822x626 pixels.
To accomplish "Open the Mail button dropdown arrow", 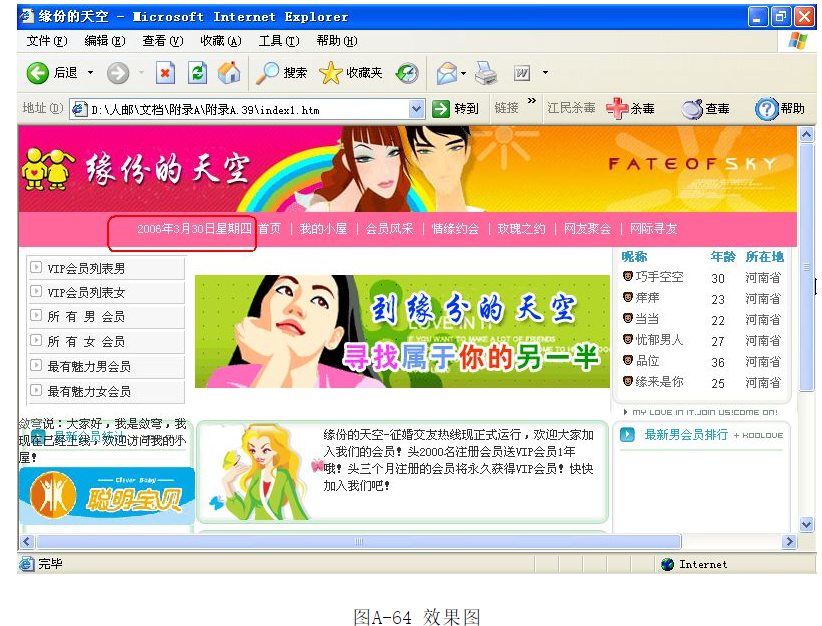I will point(463,73).
